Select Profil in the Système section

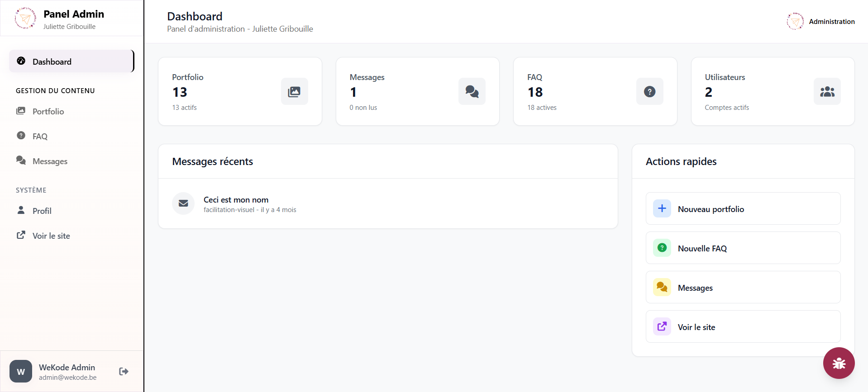pos(42,211)
